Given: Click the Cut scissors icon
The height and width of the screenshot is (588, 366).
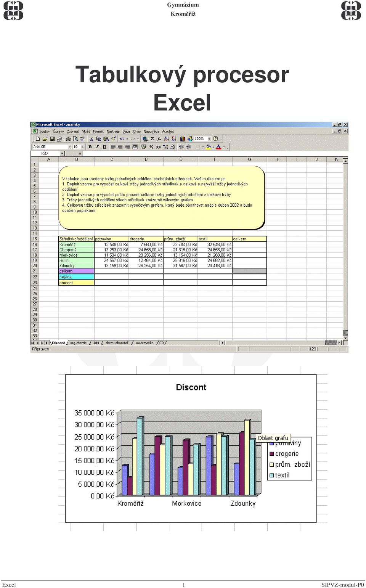Looking at the screenshot, I should tap(91, 139).
